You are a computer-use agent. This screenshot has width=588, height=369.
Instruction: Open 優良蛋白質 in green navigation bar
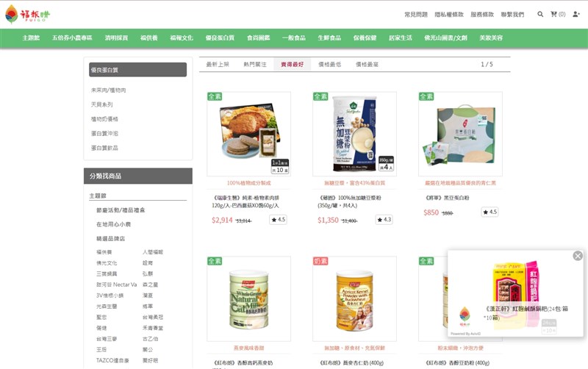click(220, 38)
